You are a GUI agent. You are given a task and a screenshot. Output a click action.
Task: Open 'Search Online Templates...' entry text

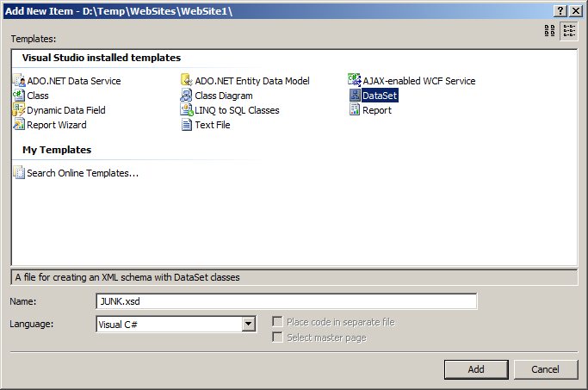pyautogui.click(x=83, y=173)
